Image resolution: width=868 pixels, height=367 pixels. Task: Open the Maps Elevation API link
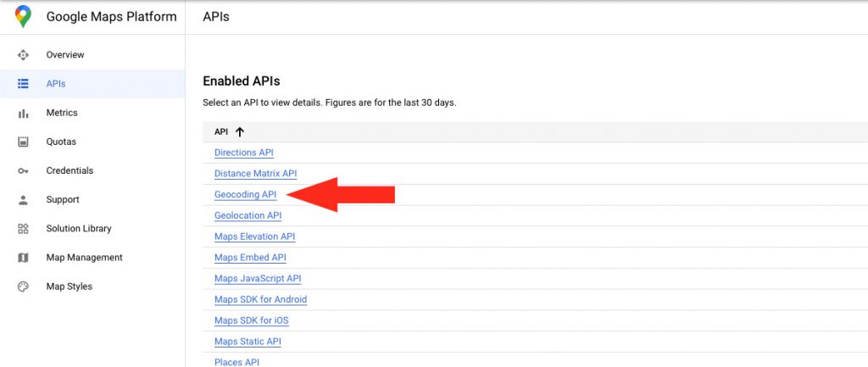254,236
